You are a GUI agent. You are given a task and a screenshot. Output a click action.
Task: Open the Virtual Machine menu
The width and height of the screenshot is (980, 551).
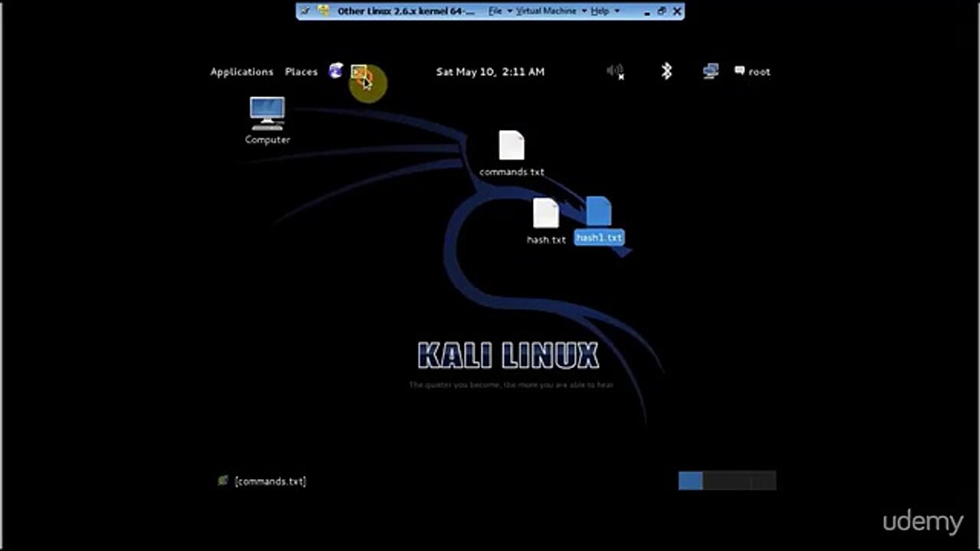546,11
